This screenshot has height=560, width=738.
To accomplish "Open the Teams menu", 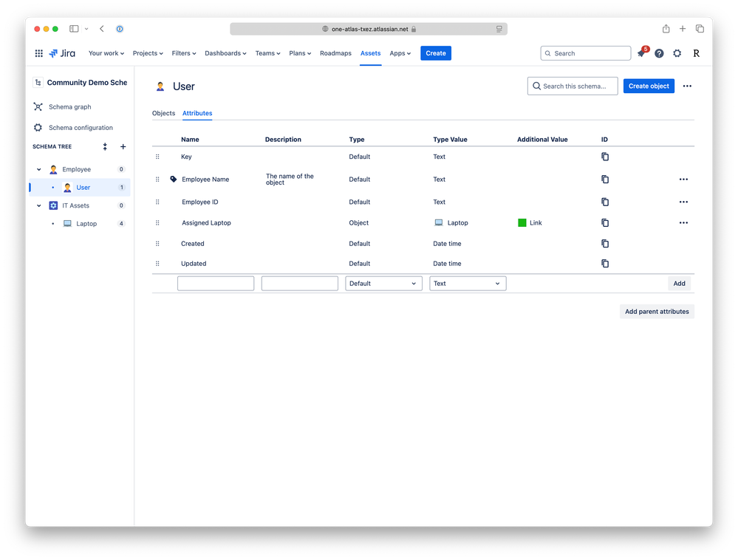I will 268,53.
